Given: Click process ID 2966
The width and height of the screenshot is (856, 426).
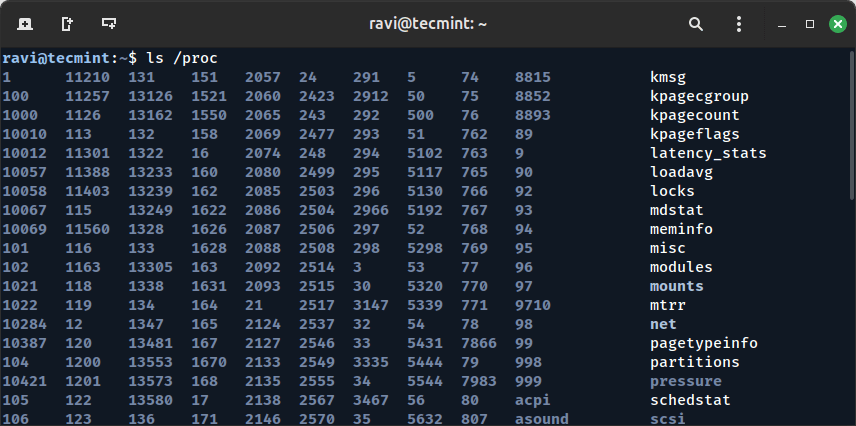Looking at the screenshot, I should [371, 210].
